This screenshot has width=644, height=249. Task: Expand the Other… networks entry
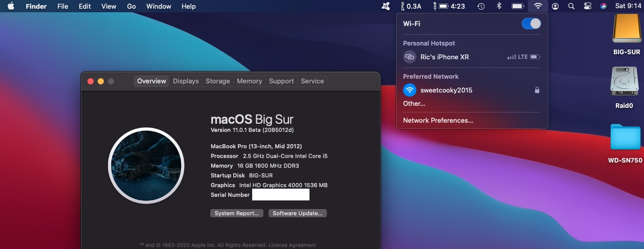click(x=414, y=103)
